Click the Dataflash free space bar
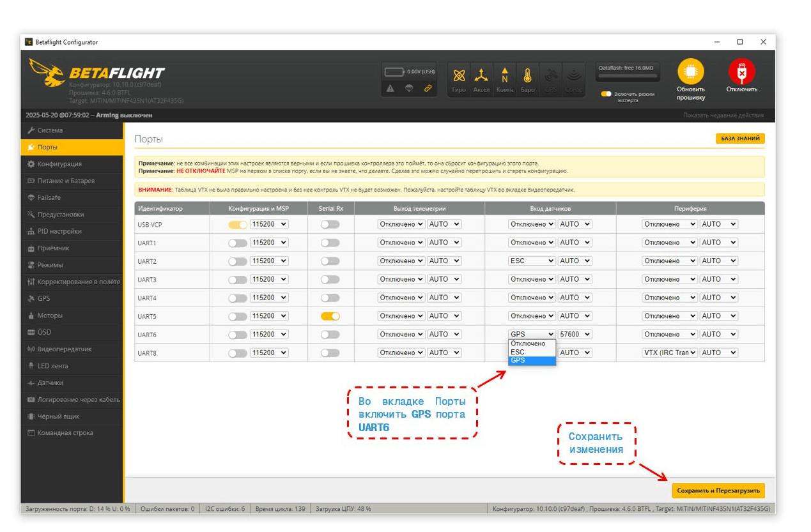Screen dimensions: 811x532 pyautogui.click(x=626, y=76)
